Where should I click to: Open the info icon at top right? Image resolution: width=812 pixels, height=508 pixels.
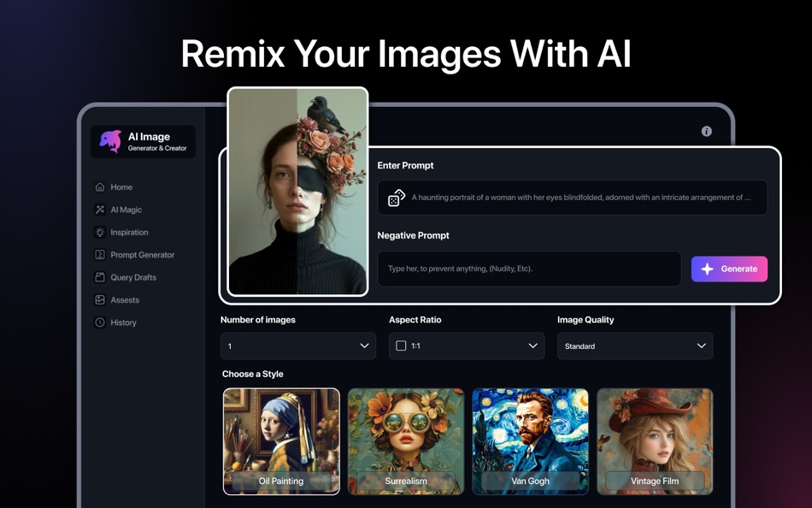(x=706, y=131)
